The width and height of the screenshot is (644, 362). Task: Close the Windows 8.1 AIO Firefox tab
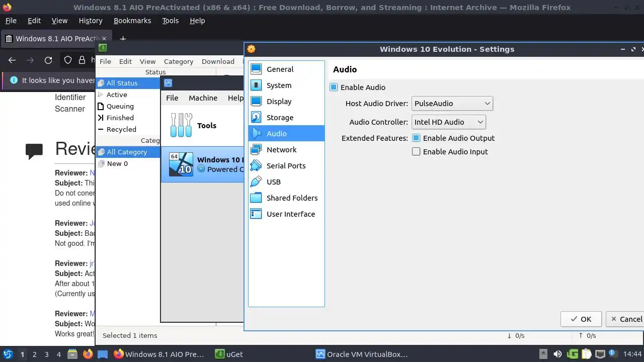(104, 39)
